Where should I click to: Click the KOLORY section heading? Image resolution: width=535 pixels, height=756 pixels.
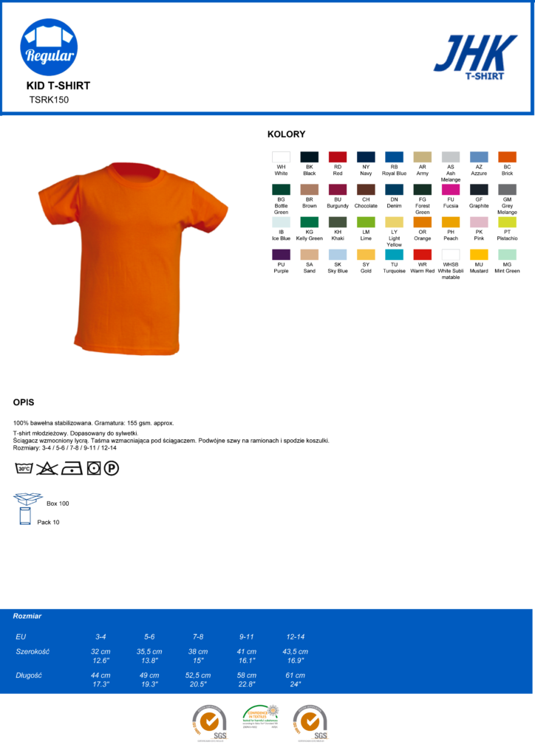pyautogui.click(x=287, y=134)
